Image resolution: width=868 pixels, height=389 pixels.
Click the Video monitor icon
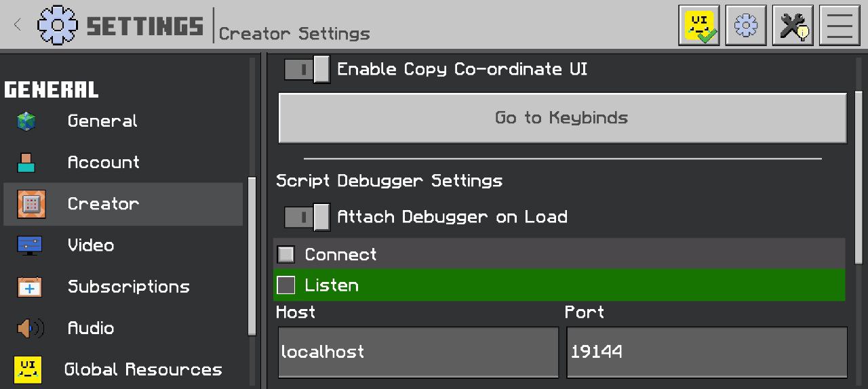pos(29,245)
